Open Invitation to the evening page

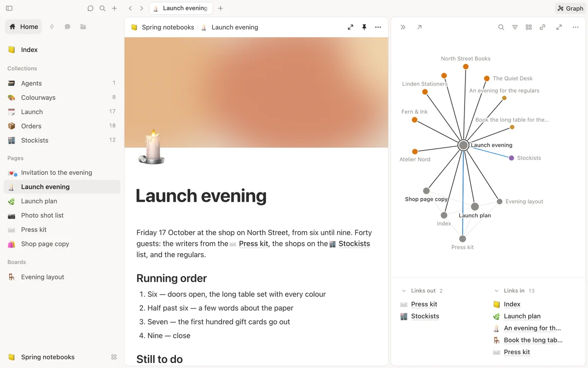[x=62, y=173]
